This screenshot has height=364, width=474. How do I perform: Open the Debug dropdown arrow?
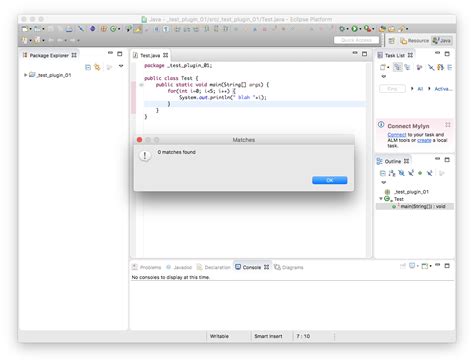tap(347, 29)
